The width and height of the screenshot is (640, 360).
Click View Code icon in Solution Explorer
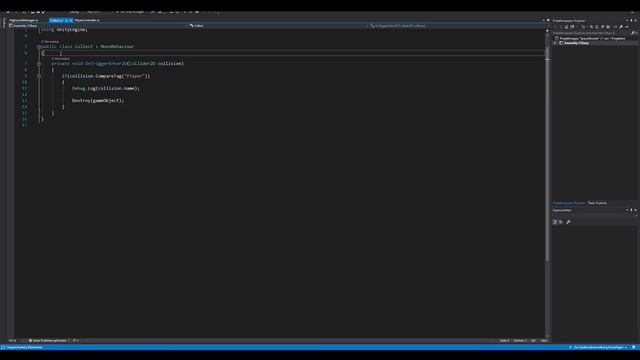tap(615, 27)
